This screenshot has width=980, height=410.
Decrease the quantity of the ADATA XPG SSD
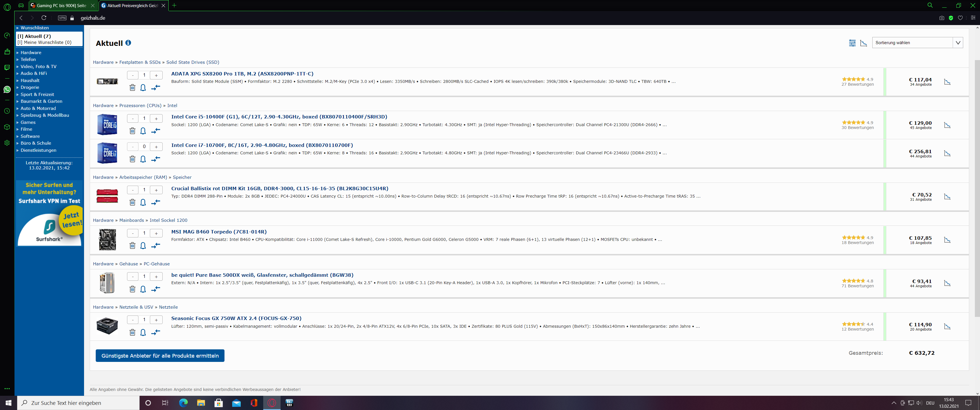pyautogui.click(x=132, y=75)
